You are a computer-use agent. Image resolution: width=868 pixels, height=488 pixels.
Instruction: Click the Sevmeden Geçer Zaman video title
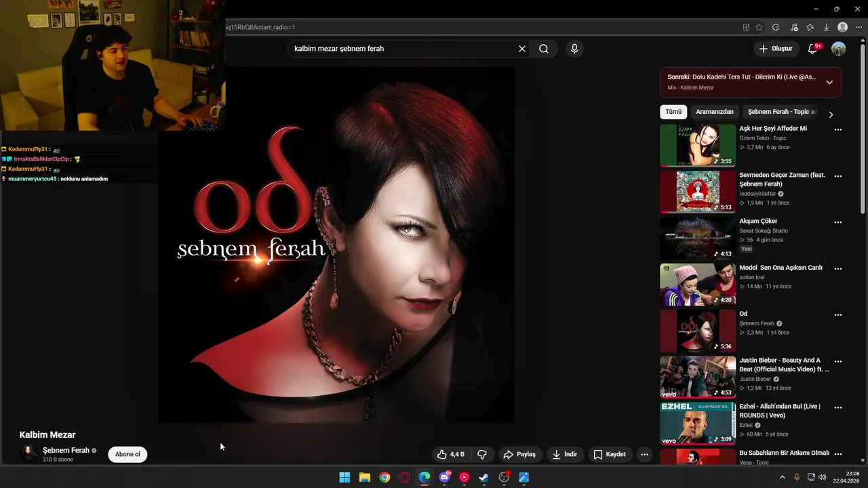point(782,179)
